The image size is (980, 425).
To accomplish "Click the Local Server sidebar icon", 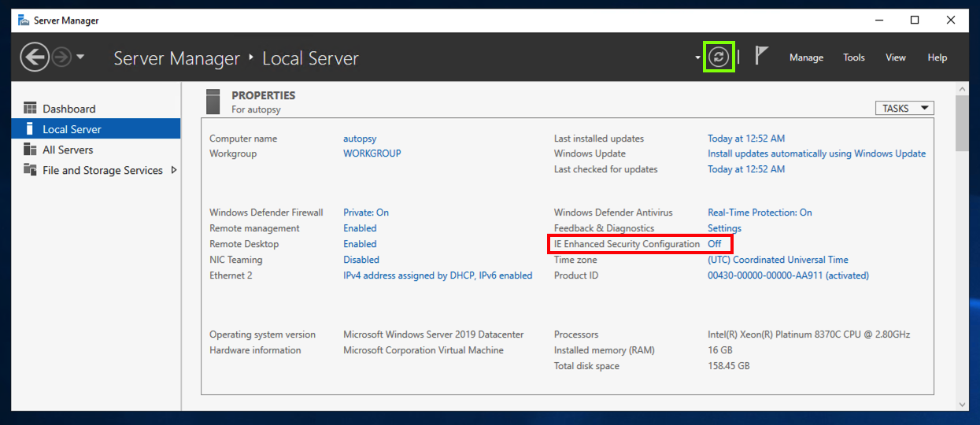I will point(31,129).
